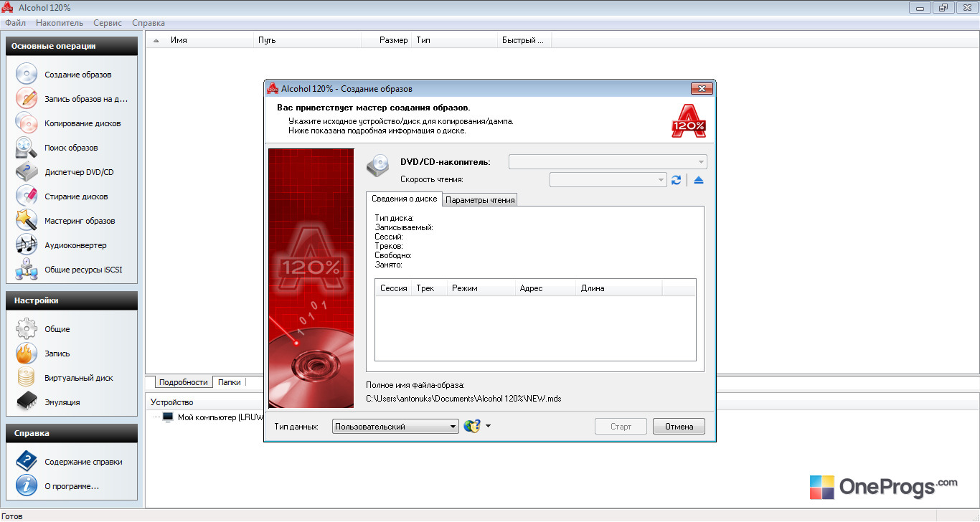This screenshot has height=522, width=980.
Task: Click the Устройство column header
Action: tap(172, 402)
